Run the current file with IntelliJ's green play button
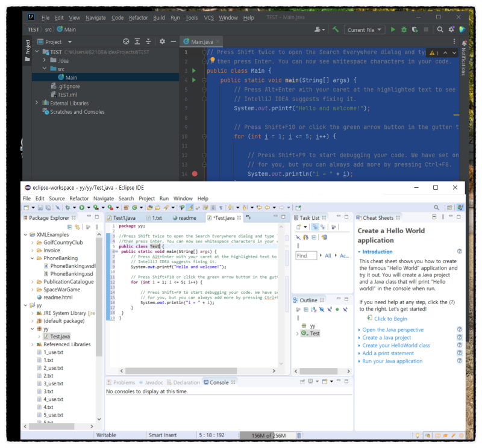Viewport: 482px width, 448px height. (x=393, y=30)
